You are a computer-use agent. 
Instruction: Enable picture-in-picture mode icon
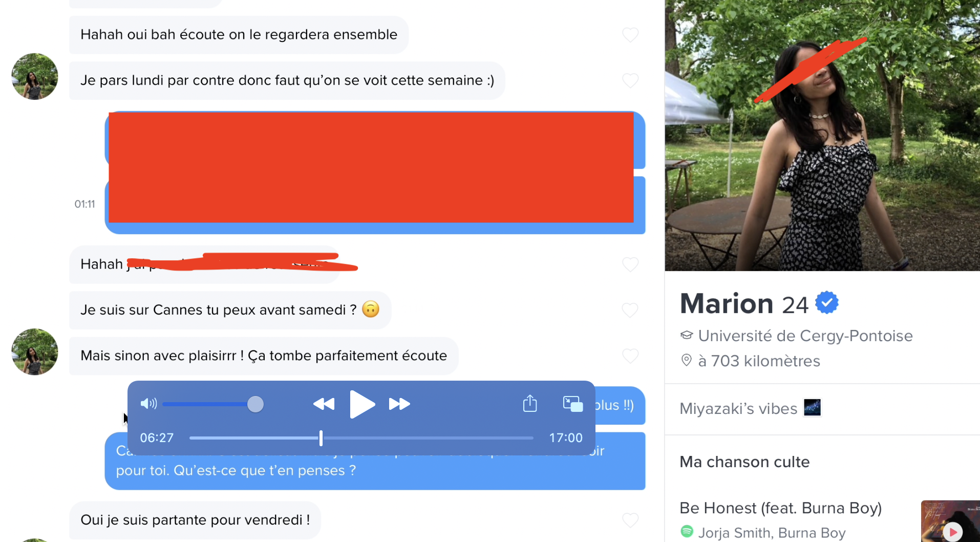tap(573, 404)
